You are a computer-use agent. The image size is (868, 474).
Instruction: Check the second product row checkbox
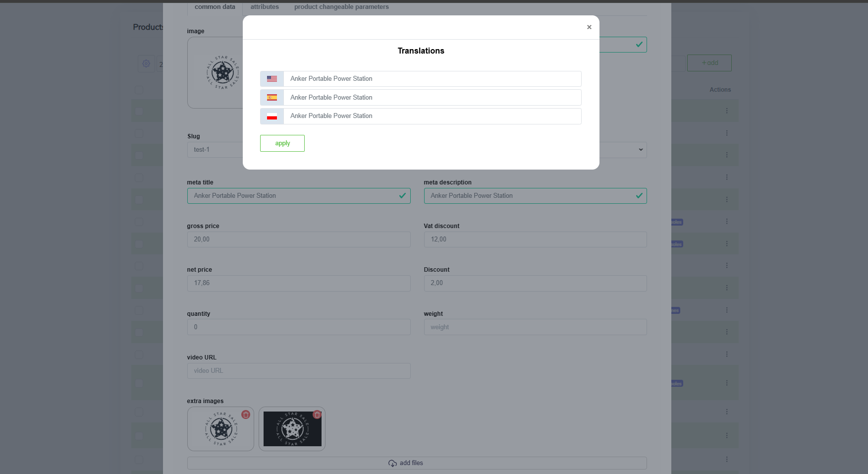(x=139, y=133)
